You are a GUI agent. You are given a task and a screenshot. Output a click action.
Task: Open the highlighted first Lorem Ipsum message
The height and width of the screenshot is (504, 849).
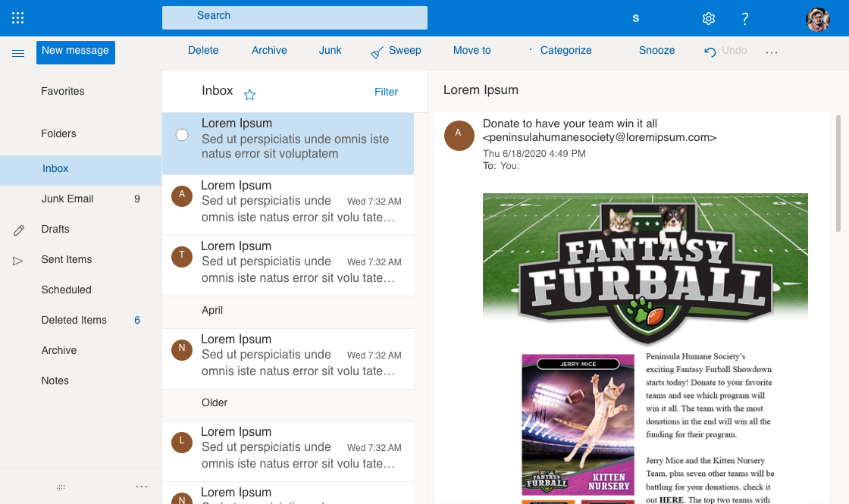tap(288, 143)
